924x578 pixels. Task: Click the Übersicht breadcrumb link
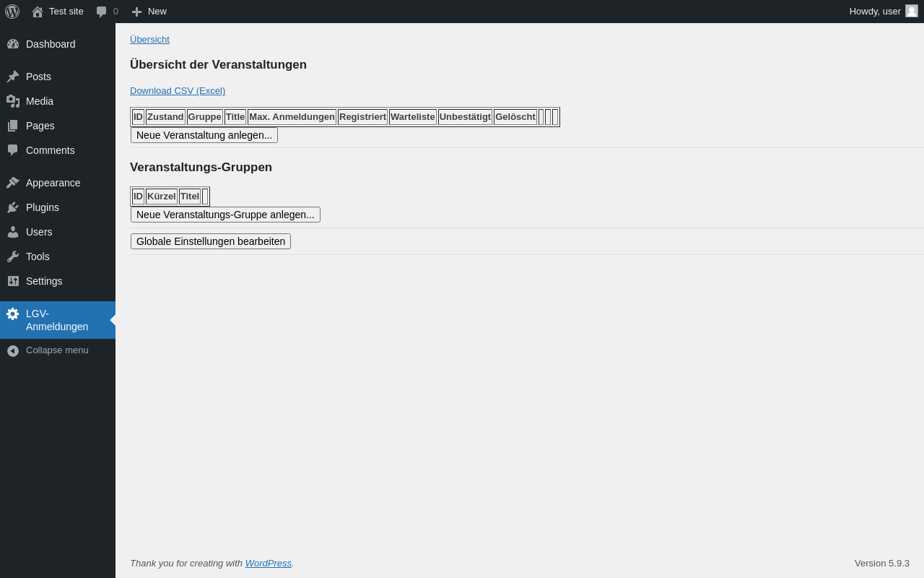149,40
